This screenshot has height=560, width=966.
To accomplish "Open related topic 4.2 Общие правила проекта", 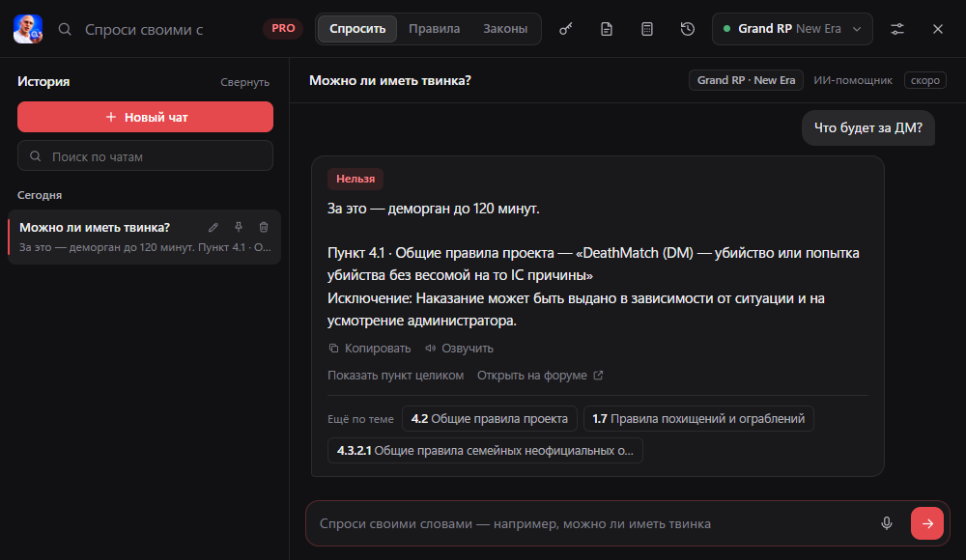I will [x=490, y=419].
